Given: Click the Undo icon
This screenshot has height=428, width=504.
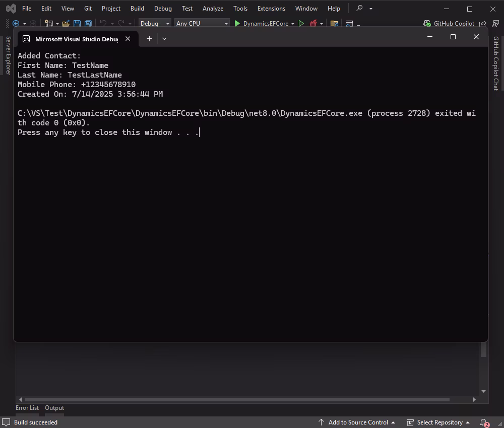Looking at the screenshot, I should coord(103,24).
